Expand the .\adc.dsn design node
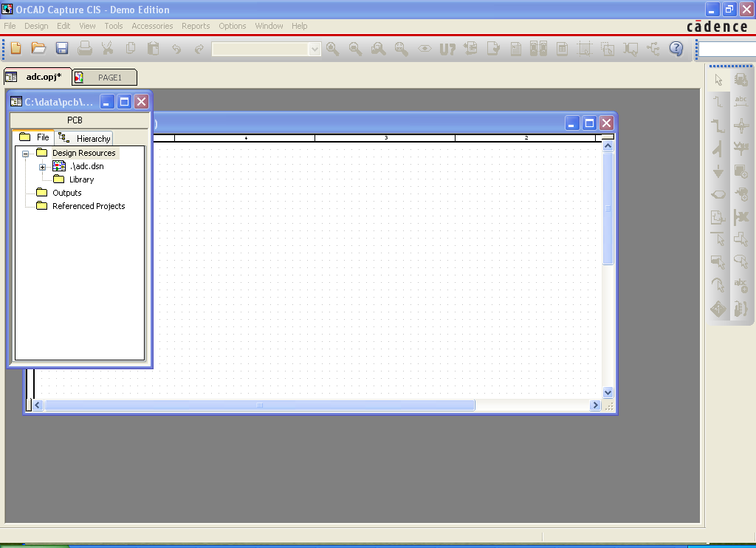This screenshot has height=548, width=756. pyautogui.click(x=42, y=168)
